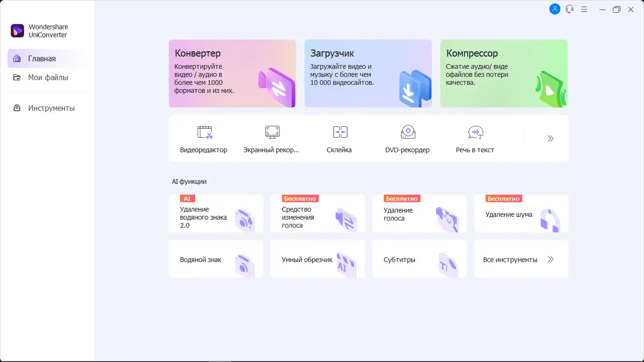644x362 pixels.
Task: Click the Субтитры T icon
Action: [x=447, y=265]
